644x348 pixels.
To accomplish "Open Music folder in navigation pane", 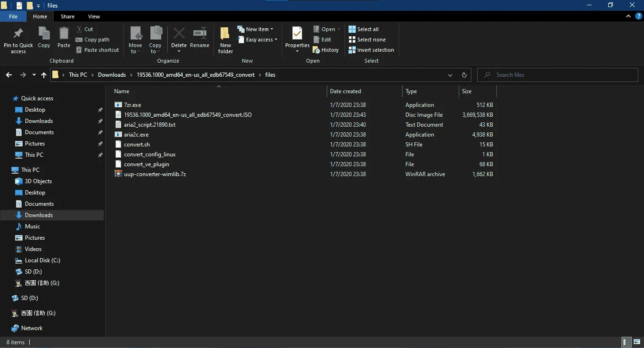I will click(x=33, y=227).
